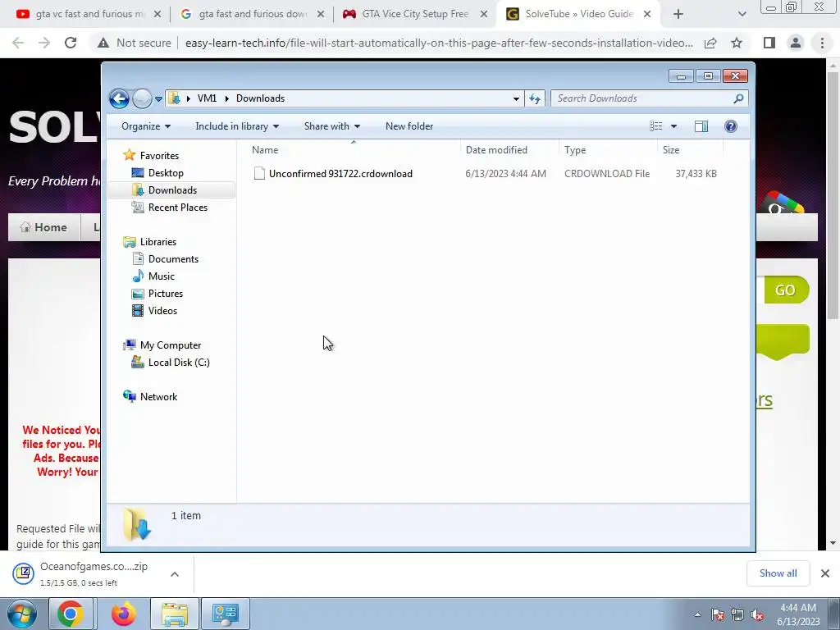Open Network in navigation pane
Viewport: 840px width, 630px height.
[x=158, y=397]
